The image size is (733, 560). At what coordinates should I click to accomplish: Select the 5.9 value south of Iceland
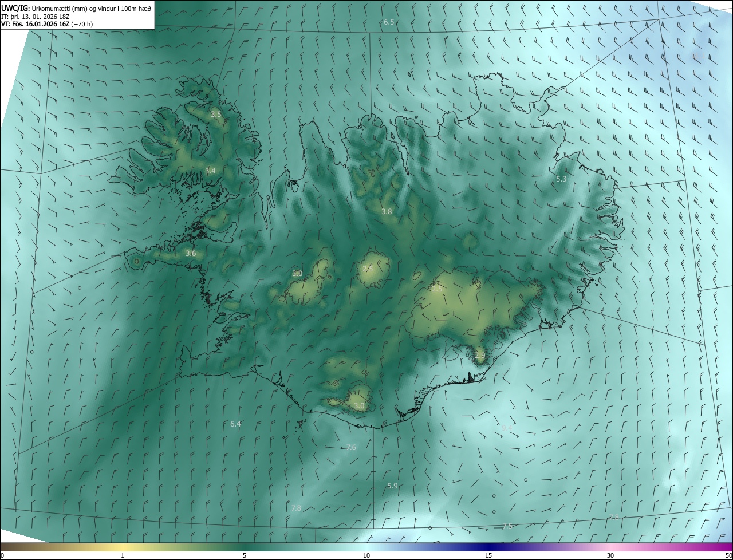tap(392, 486)
